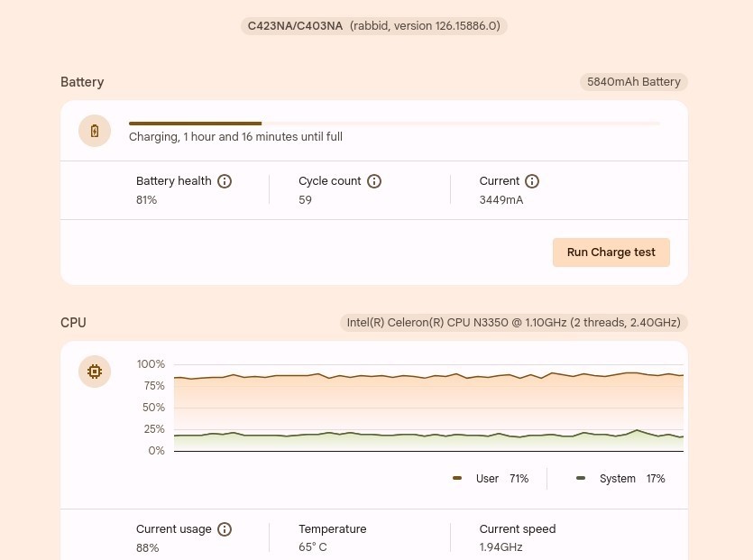
Task: Select the Battery section heading
Action: (x=82, y=82)
